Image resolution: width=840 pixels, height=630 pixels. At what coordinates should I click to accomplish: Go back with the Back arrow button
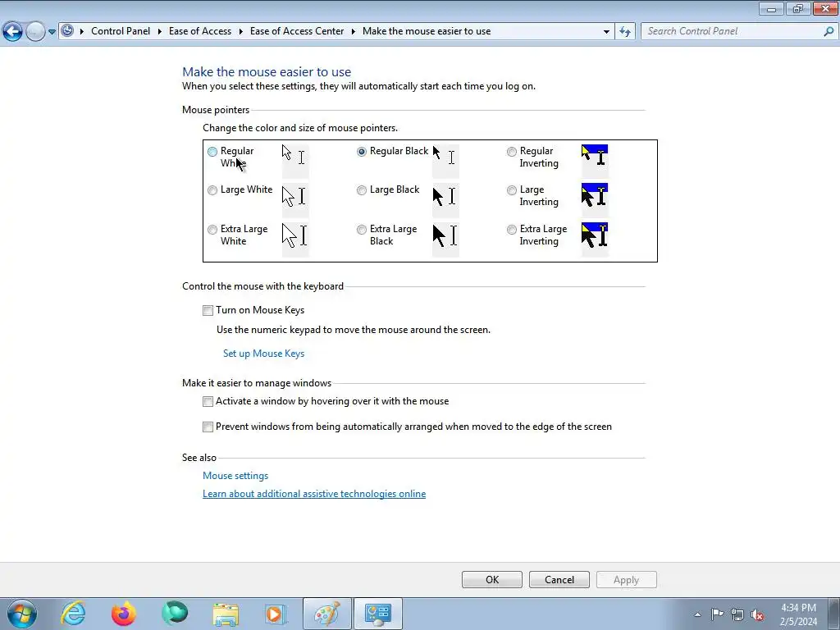(x=13, y=32)
